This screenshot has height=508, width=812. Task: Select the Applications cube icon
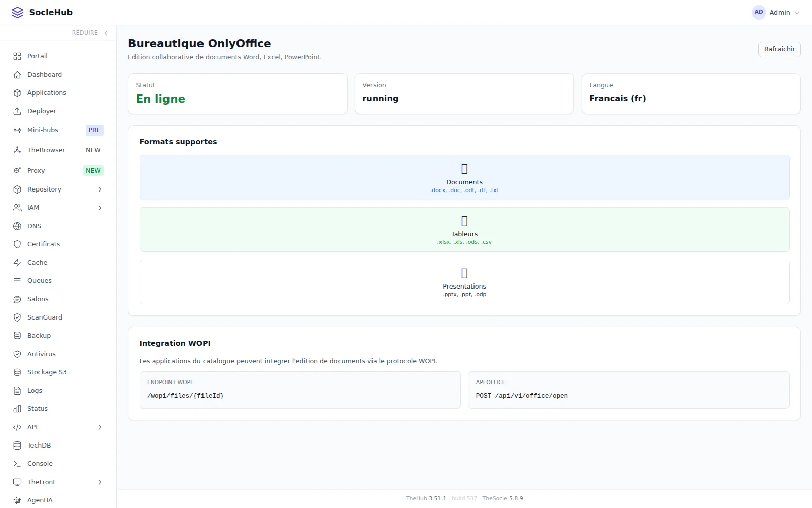pos(17,93)
